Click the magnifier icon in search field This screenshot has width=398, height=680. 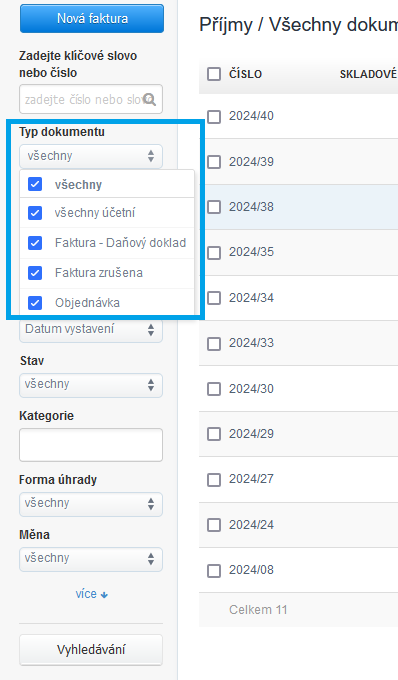(150, 99)
